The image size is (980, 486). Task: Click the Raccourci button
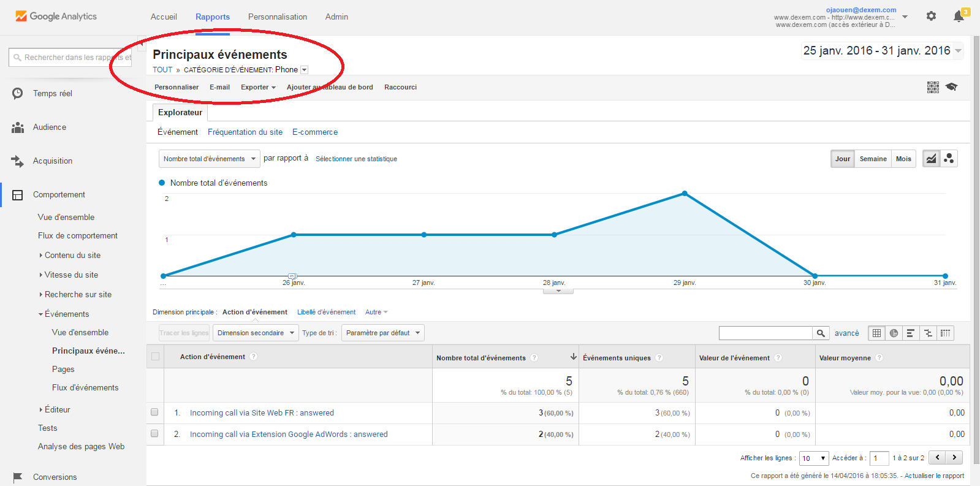click(x=400, y=87)
